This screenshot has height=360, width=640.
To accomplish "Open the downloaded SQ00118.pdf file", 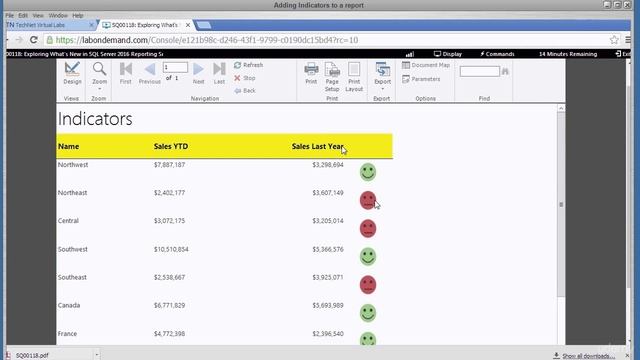I will [x=32, y=355].
